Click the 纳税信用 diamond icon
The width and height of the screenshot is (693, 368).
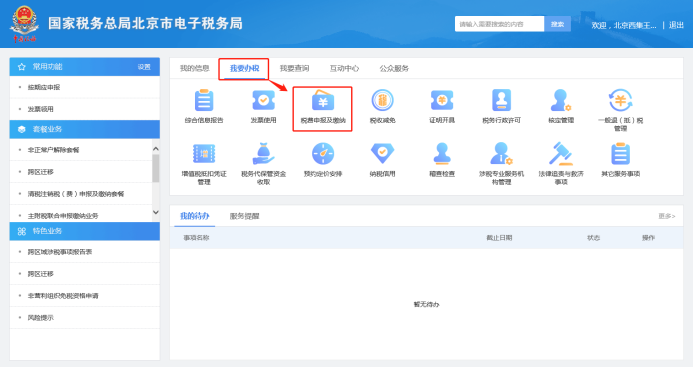(x=382, y=153)
